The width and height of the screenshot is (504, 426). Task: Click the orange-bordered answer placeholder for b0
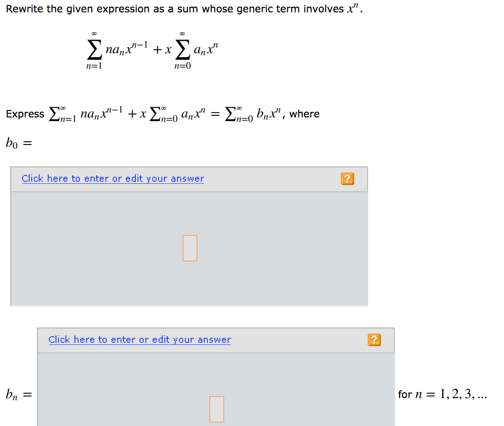coord(189,248)
